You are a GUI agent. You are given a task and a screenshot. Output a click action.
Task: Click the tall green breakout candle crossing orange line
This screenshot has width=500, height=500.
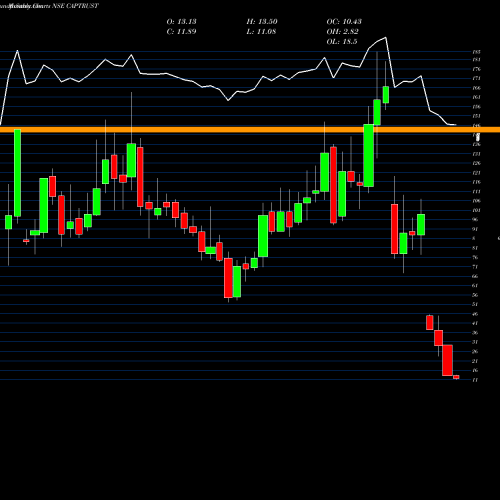click(368, 155)
